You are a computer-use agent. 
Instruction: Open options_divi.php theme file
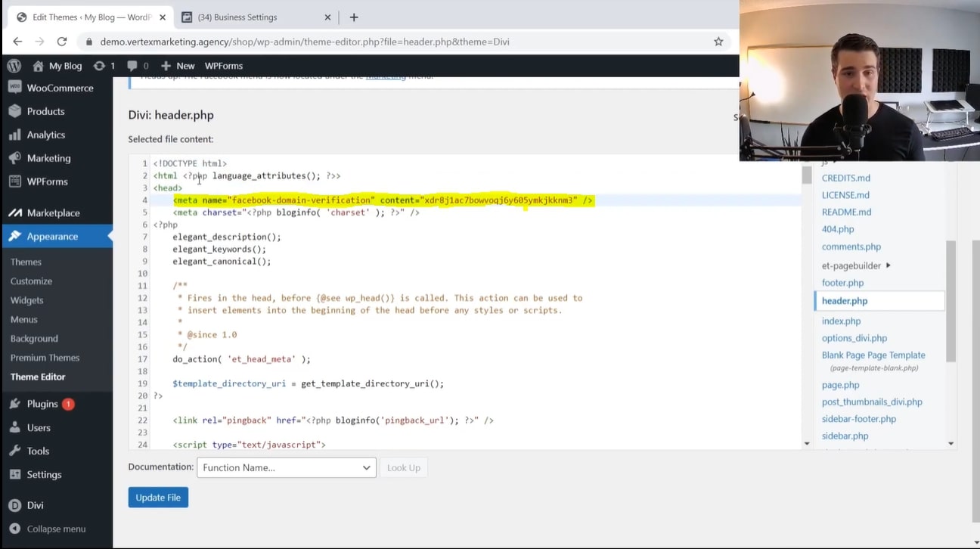(x=854, y=338)
